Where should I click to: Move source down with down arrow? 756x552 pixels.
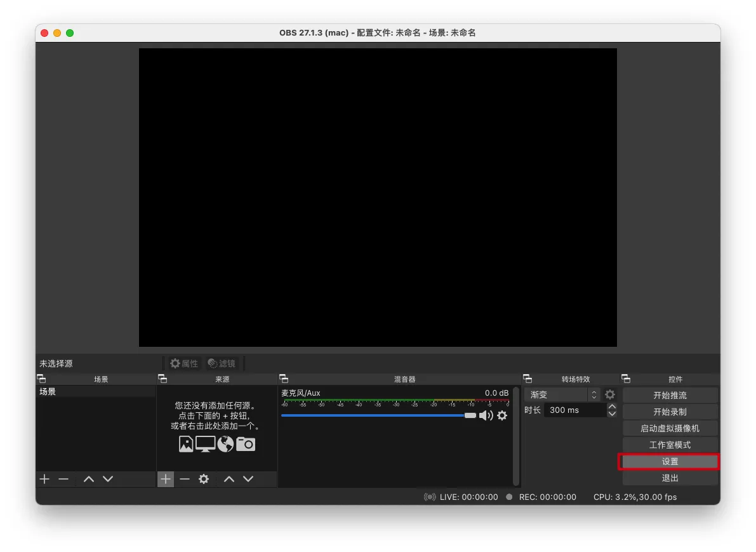pyautogui.click(x=248, y=479)
